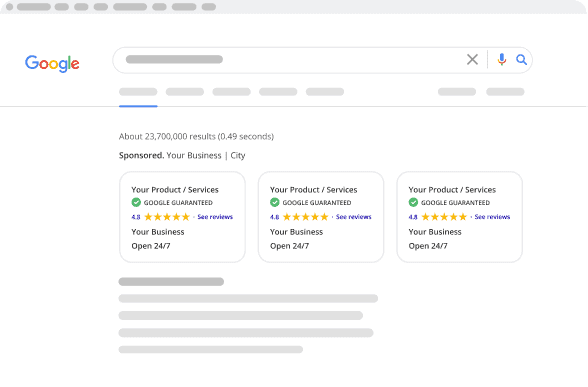Click Google Guaranteed checkmark in third card
Screen dimensions: 588x387
pos(413,202)
